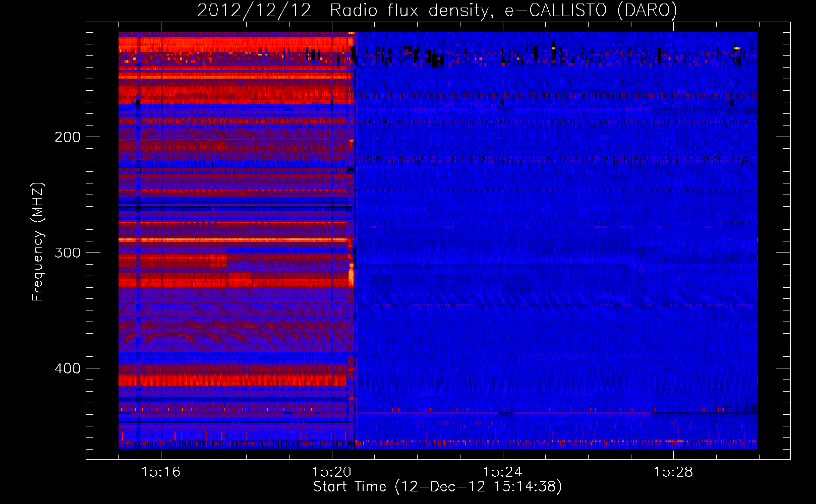Click the 15:28 time tick label
The image size is (816, 504).
pyautogui.click(x=674, y=472)
